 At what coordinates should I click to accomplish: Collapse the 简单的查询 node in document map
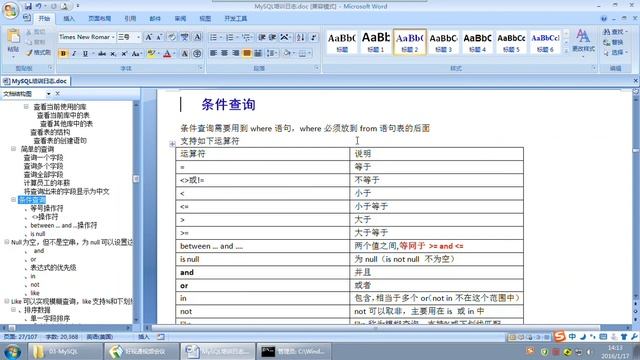pos(13,149)
